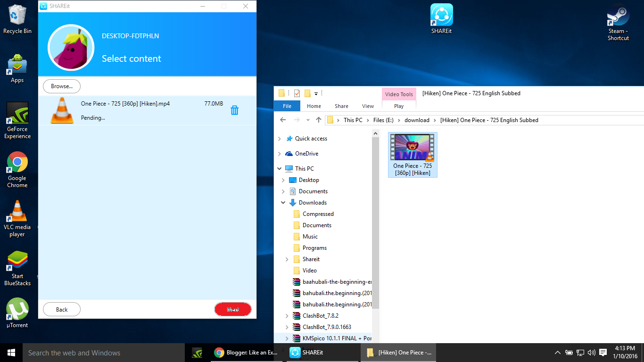This screenshot has width=644, height=362.
Task: Go back in File Explorer
Action: coord(283,120)
